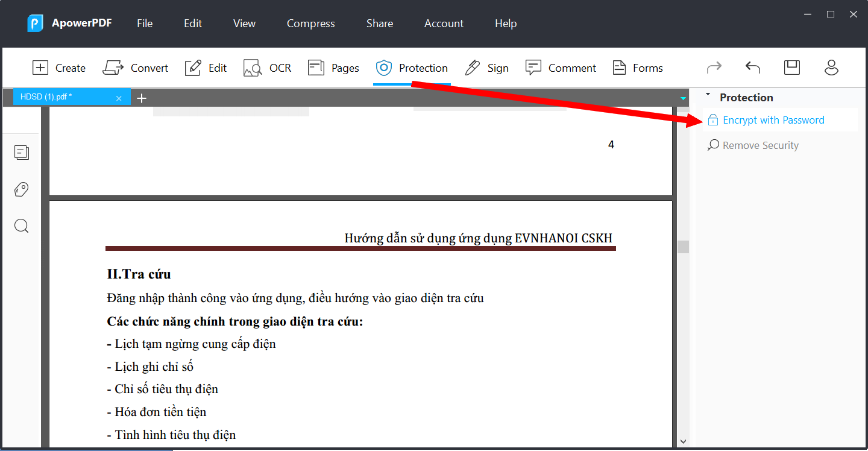Open the bookmarks panel in the sidebar
Image resolution: width=868 pixels, height=451 pixels.
pyautogui.click(x=21, y=189)
